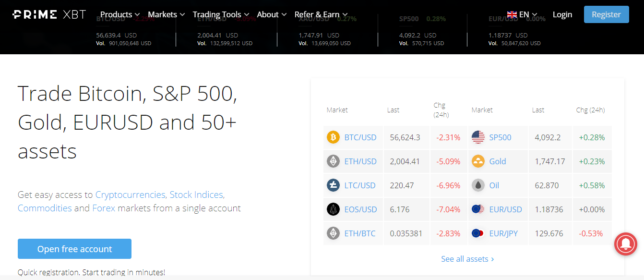
Task: Click the Bitcoin icon for BTC/USD
Action: (x=333, y=137)
